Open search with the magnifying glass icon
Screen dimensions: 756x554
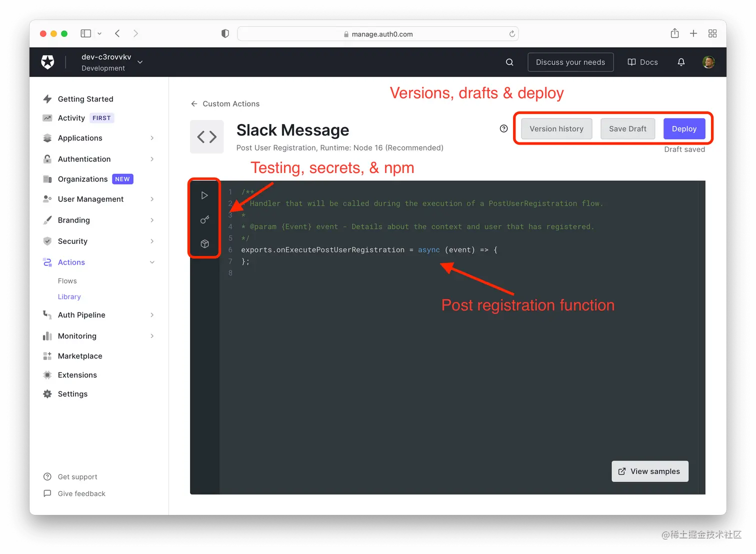coord(509,62)
